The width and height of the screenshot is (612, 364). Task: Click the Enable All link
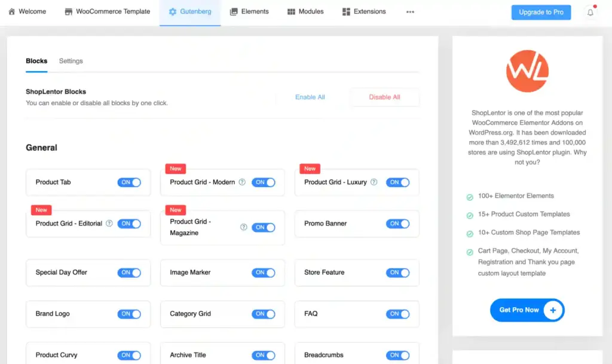click(x=310, y=97)
